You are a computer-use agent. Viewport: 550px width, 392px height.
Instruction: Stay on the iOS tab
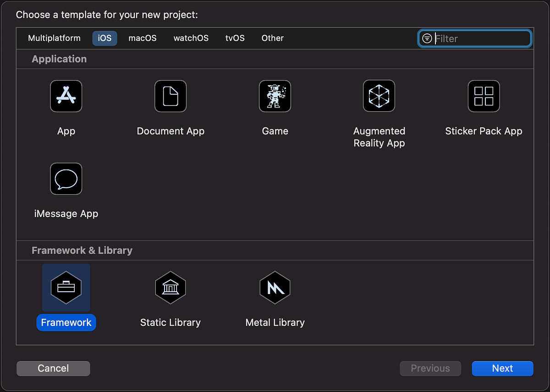pos(104,38)
